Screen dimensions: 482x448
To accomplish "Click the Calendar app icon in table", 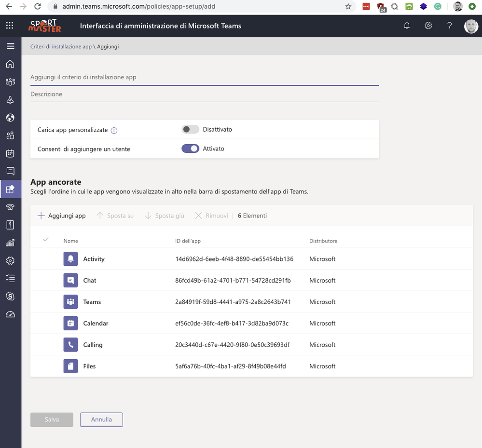I will (x=70, y=323).
